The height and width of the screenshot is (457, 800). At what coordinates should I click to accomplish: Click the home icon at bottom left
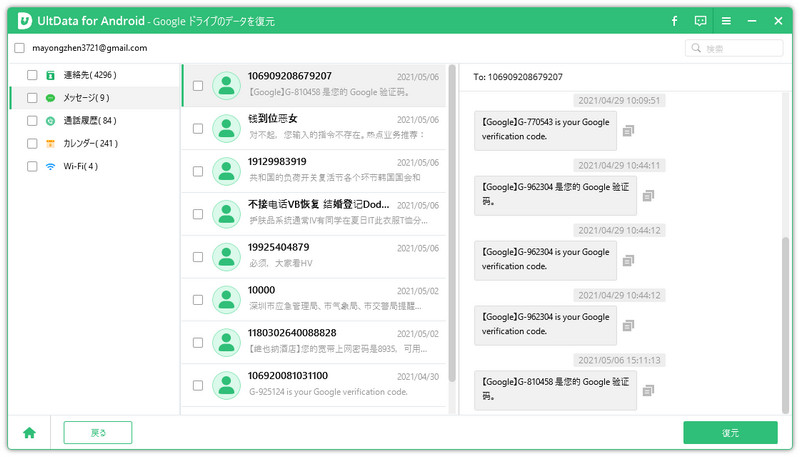pos(29,433)
